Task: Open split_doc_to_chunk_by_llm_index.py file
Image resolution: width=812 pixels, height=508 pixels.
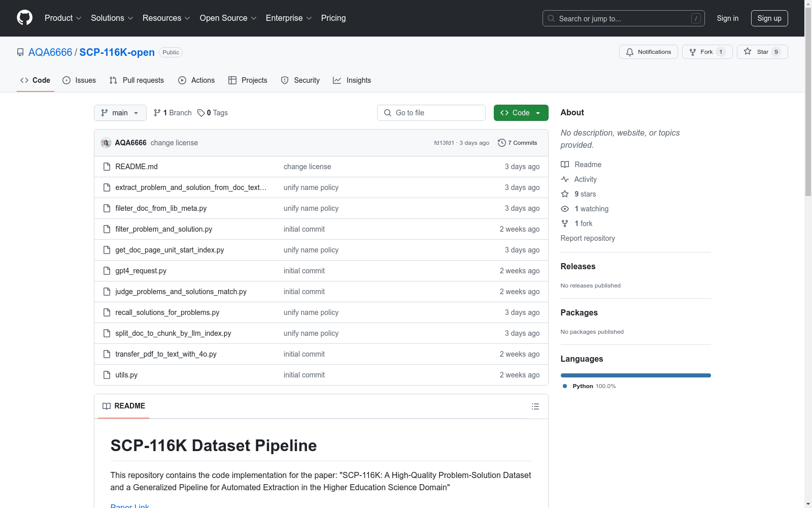Action: (x=173, y=333)
